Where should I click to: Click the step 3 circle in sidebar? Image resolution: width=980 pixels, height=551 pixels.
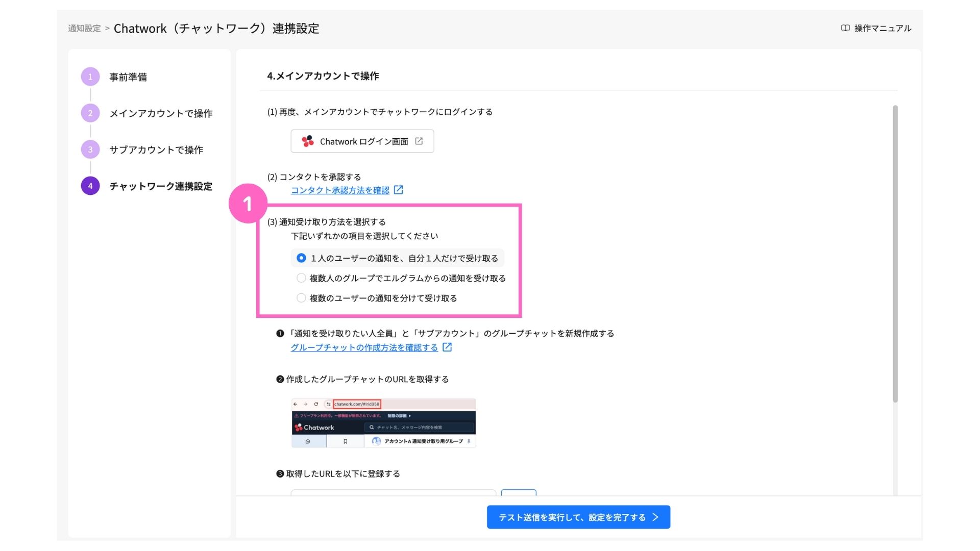coord(90,149)
